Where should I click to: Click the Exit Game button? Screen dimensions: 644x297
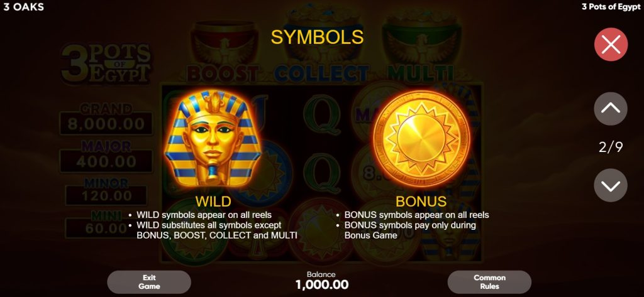coord(149,282)
